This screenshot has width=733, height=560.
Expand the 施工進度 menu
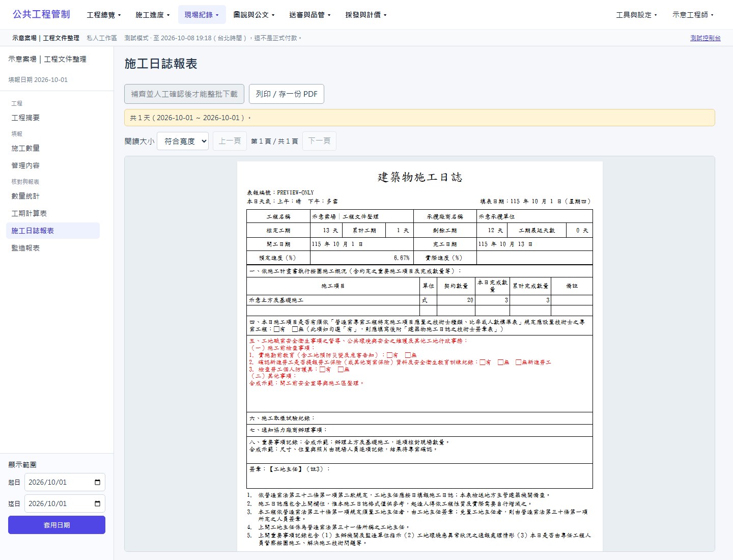152,15
